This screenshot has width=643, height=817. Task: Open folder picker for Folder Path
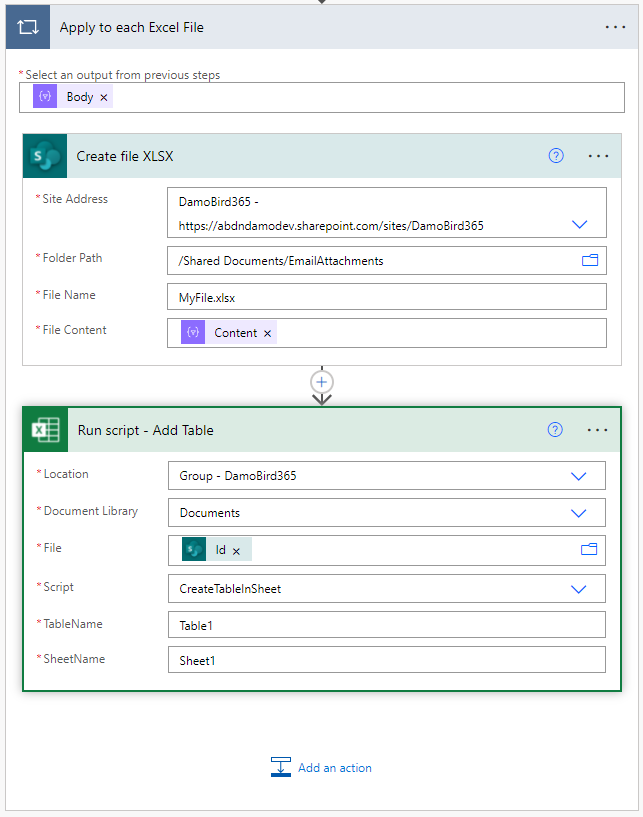pos(590,260)
